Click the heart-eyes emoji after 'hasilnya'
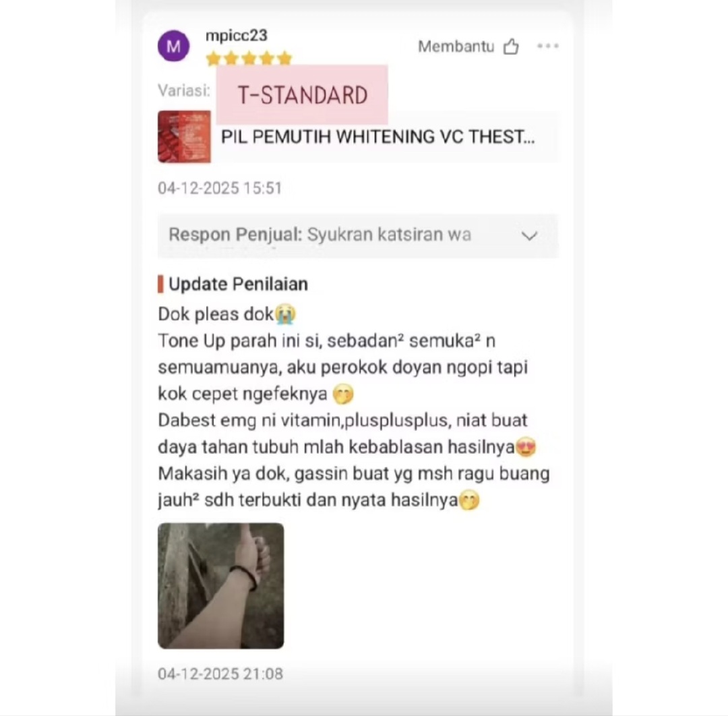 (x=526, y=447)
